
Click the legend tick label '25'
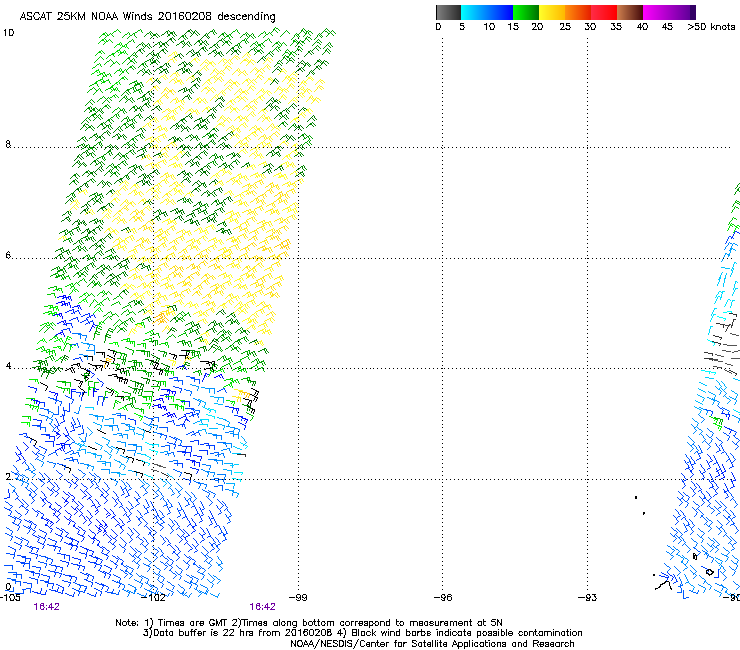pyautogui.click(x=565, y=27)
